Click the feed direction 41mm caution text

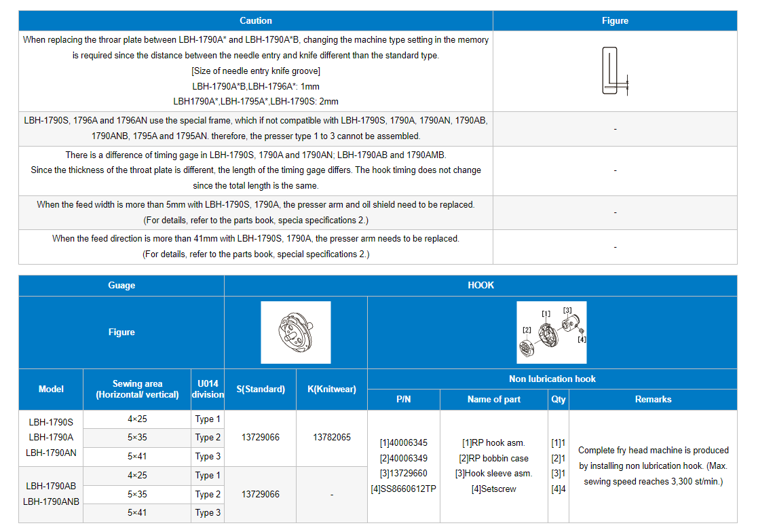click(x=256, y=246)
